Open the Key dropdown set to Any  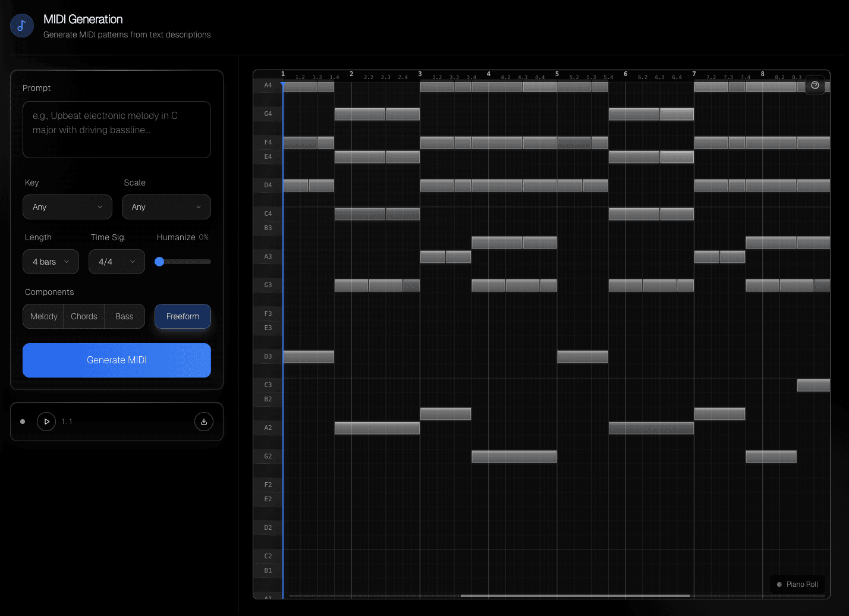click(x=67, y=207)
